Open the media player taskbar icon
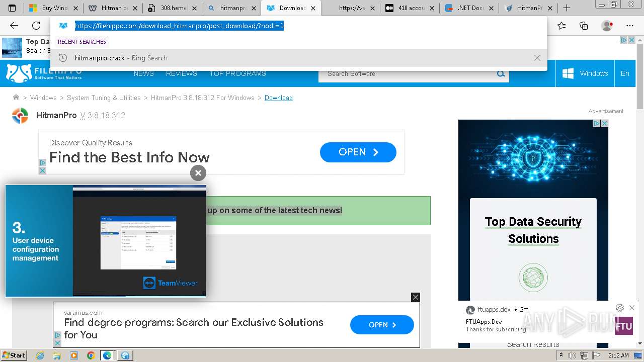The height and width of the screenshot is (362, 644). tap(74, 355)
